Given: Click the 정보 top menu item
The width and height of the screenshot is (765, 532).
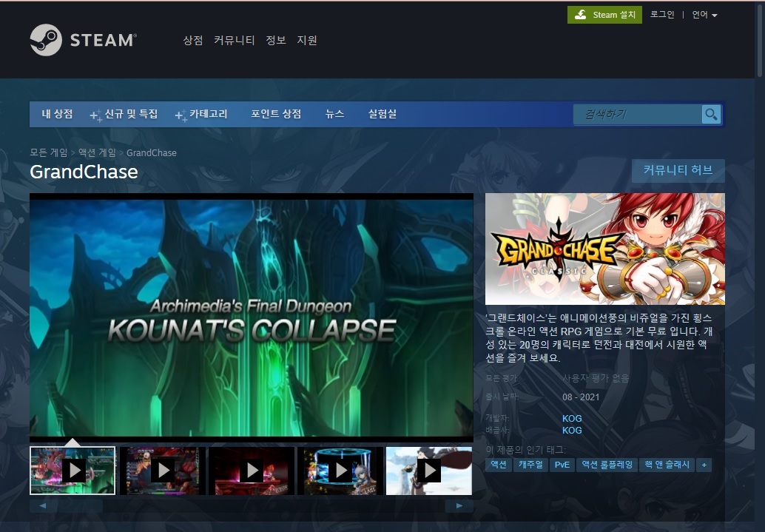Looking at the screenshot, I should 276,41.
